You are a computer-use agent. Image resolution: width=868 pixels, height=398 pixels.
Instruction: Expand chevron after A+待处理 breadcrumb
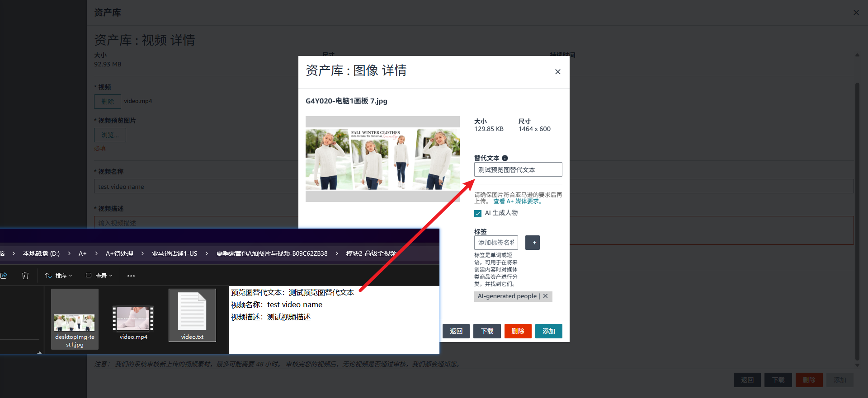click(142, 253)
